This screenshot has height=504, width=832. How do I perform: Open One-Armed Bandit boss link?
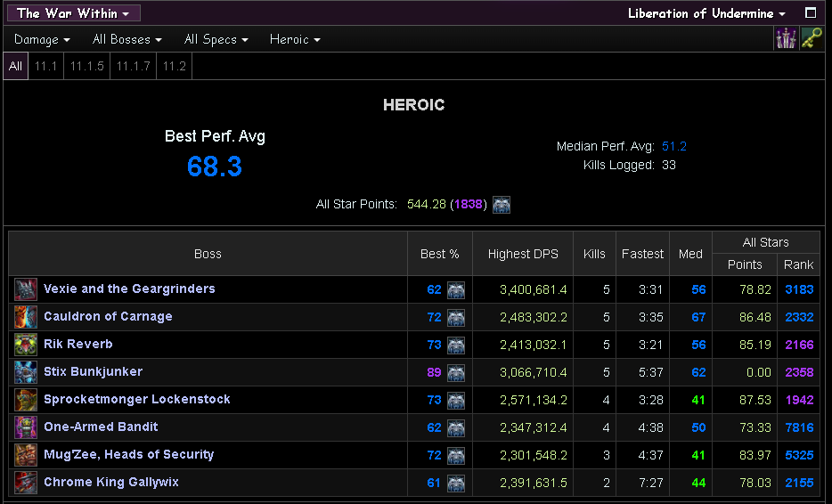pos(101,427)
